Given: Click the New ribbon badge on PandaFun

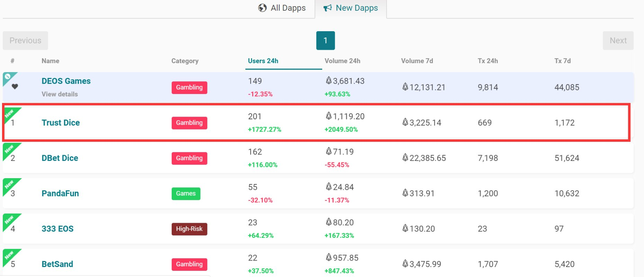Looking at the screenshot, I should point(10,185).
